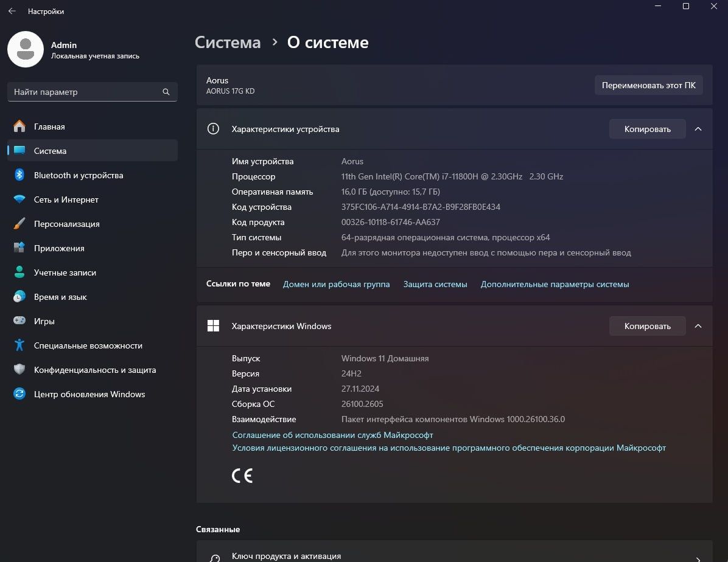
Task: Click the Gaming controller icon
Action: coord(19,321)
